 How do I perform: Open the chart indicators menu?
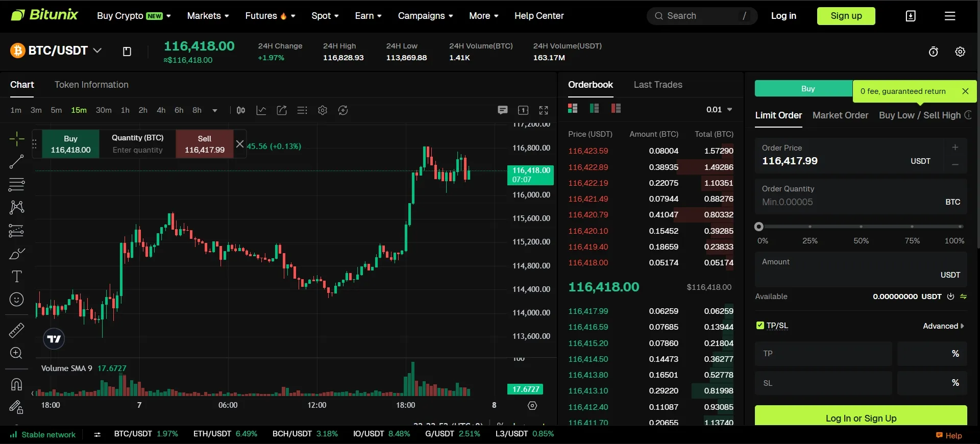(x=261, y=110)
